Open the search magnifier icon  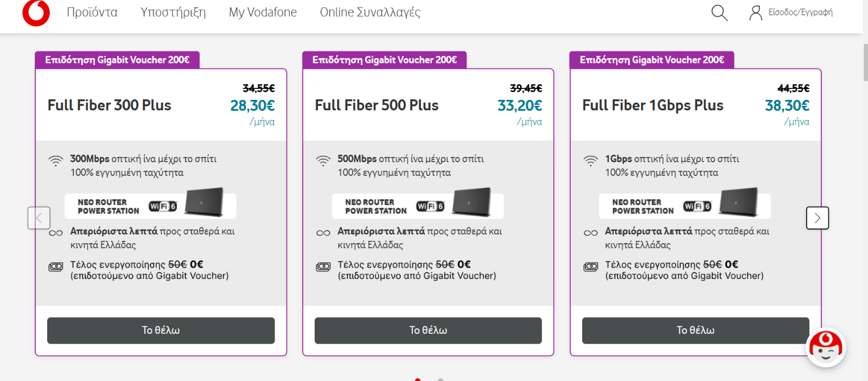719,12
